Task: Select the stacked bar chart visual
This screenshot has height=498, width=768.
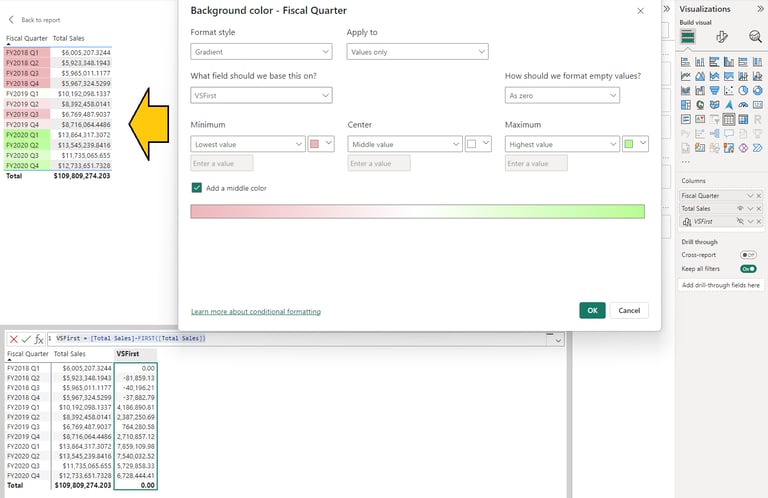Action: click(x=686, y=62)
